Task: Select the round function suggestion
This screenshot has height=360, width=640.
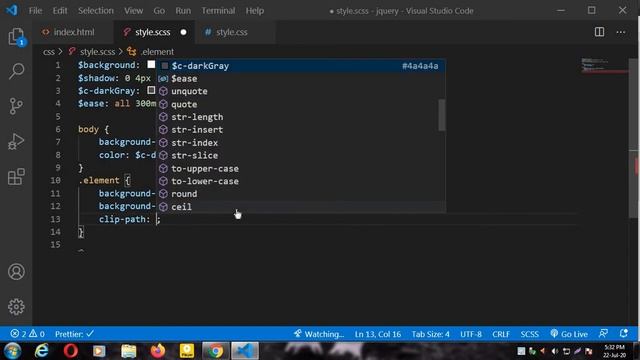Action: click(301, 194)
